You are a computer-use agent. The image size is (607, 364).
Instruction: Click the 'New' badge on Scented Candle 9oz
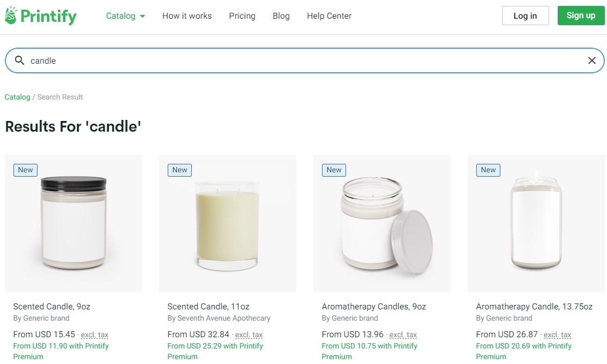pos(25,170)
